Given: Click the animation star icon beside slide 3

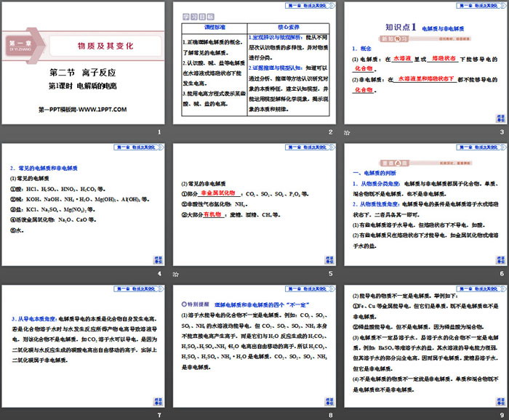Looking at the screenshot, I should pos(348,132).
